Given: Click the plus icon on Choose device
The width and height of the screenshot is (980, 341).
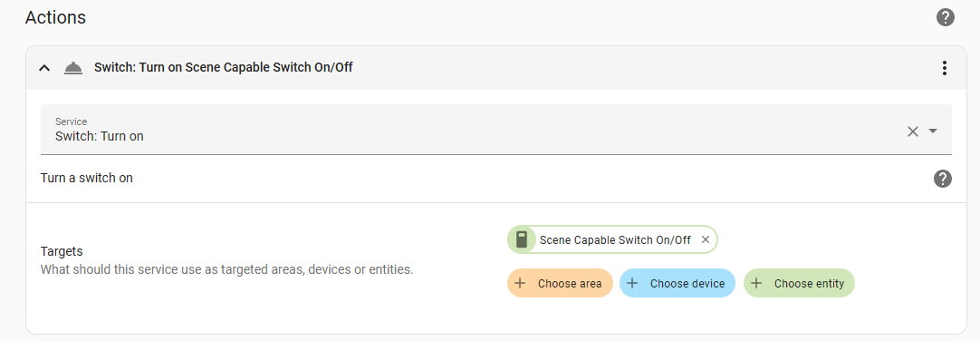Looking at the screenshot, I should 632,284.
